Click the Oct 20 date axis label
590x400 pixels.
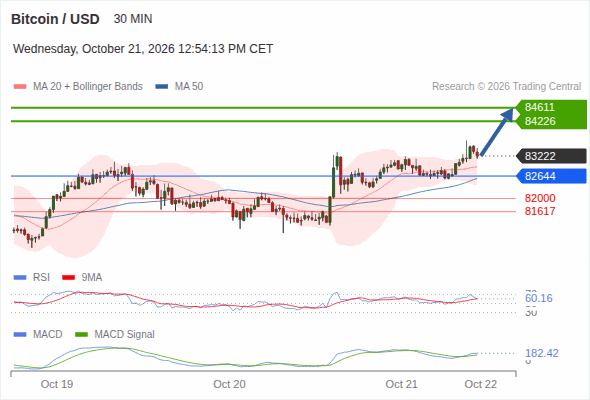229,384
